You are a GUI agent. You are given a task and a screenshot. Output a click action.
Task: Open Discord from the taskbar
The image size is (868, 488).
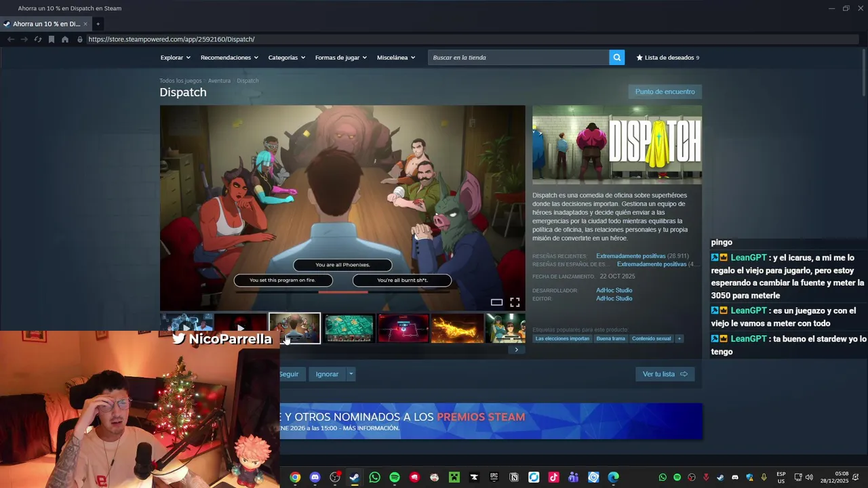315,477
